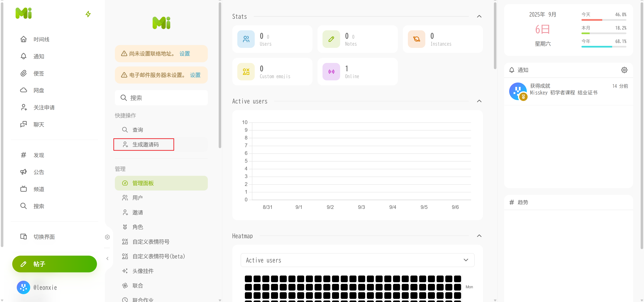Click the green 帖子 post button
This screenshot has height=302, width=644.
point(55,264)
